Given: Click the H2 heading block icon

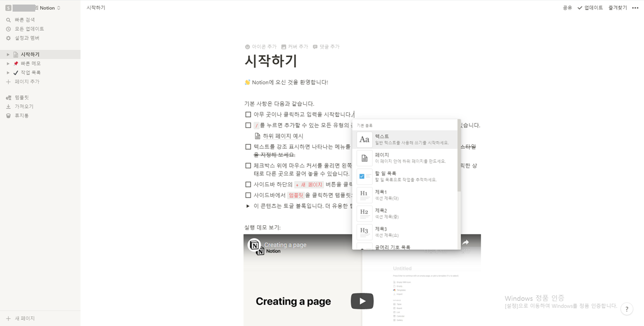Looking at the screenshot, I should [x=364, y=214].
